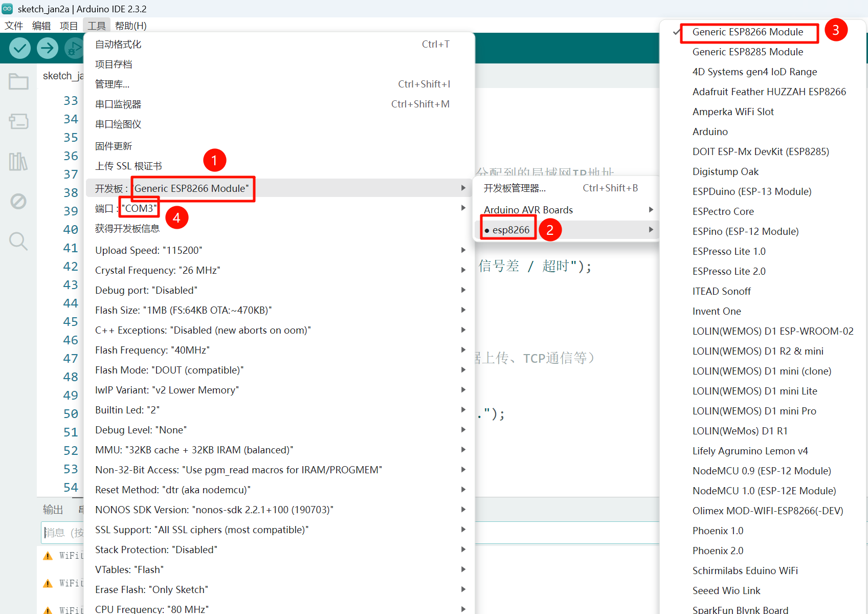The image size is (868, 614).
Task: Open the Debug sidebar icon
Action: (18, 201)
